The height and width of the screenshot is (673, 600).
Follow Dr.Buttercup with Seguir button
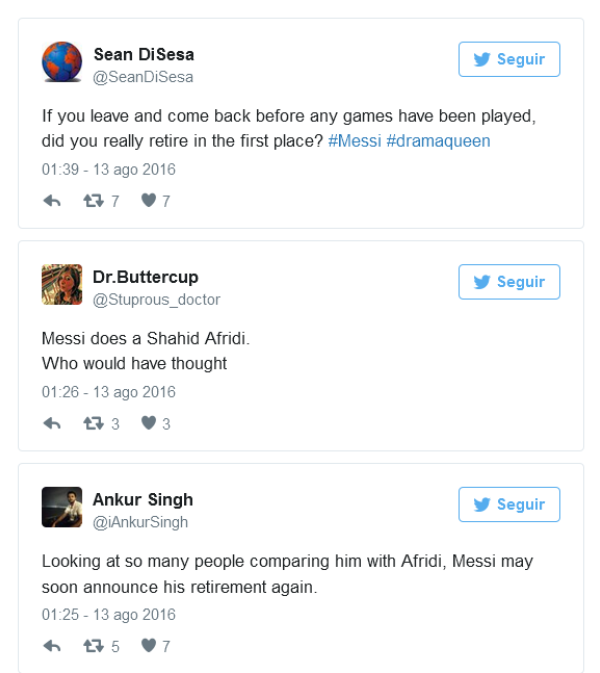pos(509,282)
